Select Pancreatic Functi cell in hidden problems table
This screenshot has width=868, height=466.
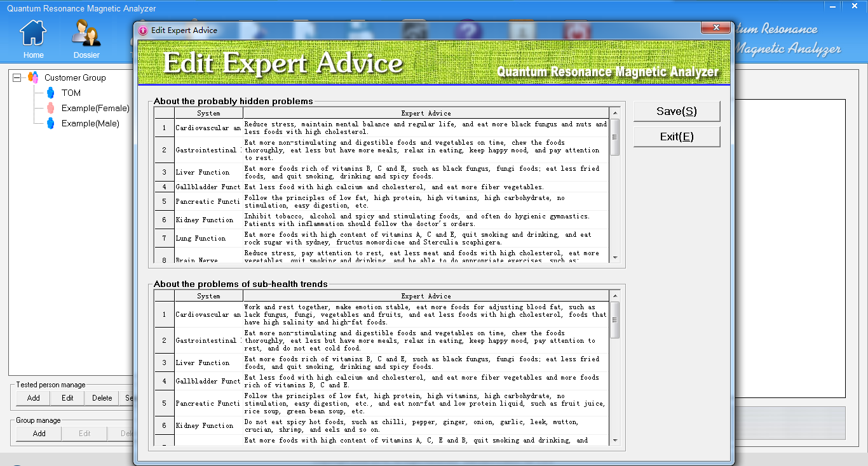pyautogui.click(x=208, y=201)
